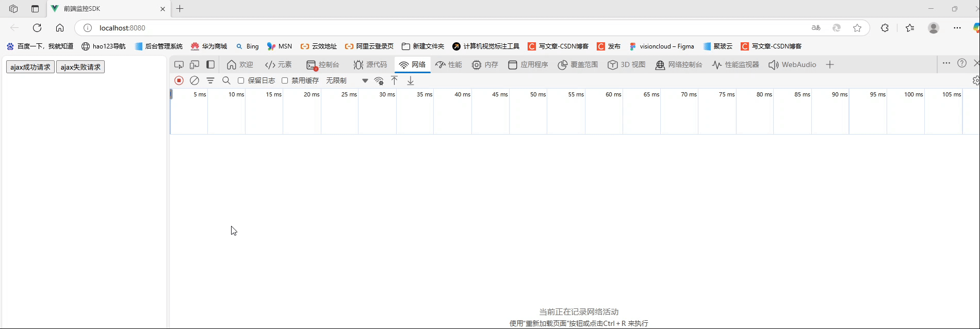Open the 聚玻云 bookmark
980x329 pixels.
[x=718, y=46]
